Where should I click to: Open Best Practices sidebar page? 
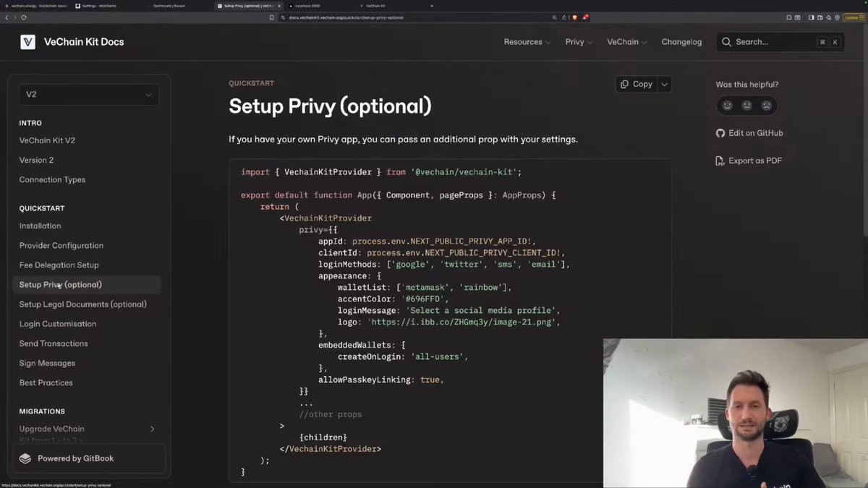tap(46, 382)
